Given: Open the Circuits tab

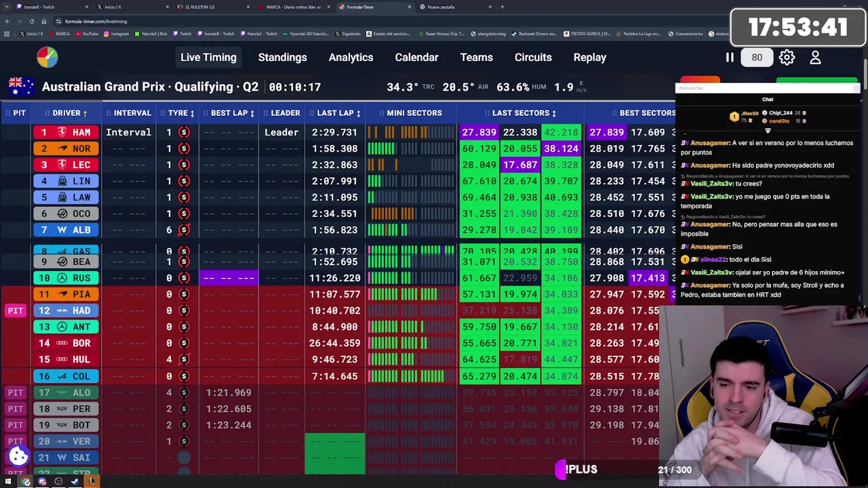Looking at the screenshot, I should pyautogui.click(x=533, y=58).
